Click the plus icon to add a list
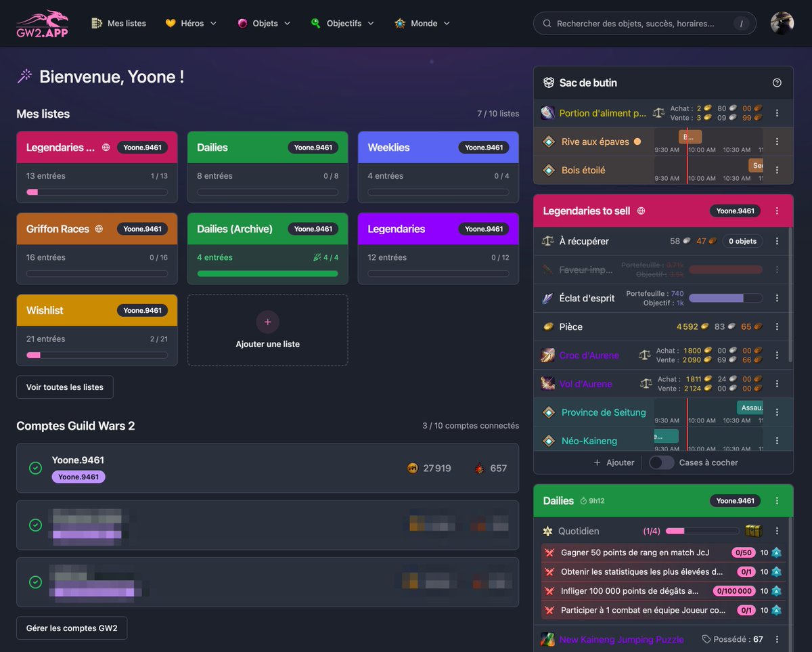The image size is (812, 652). pos(267,322)
